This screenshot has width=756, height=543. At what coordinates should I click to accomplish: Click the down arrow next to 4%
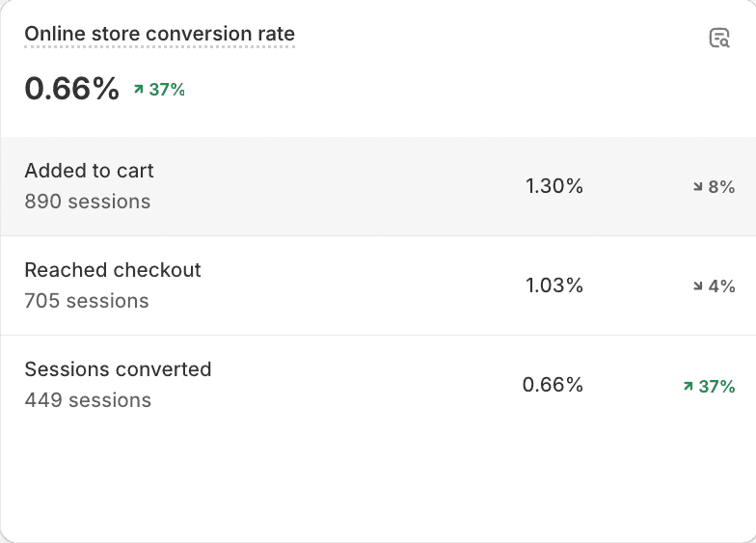(698, 285)
